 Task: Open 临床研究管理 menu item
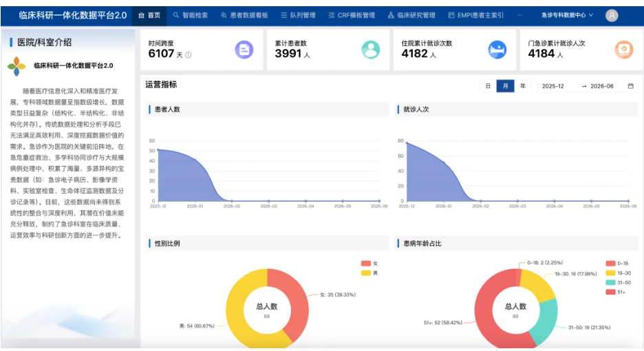(411, 15)
